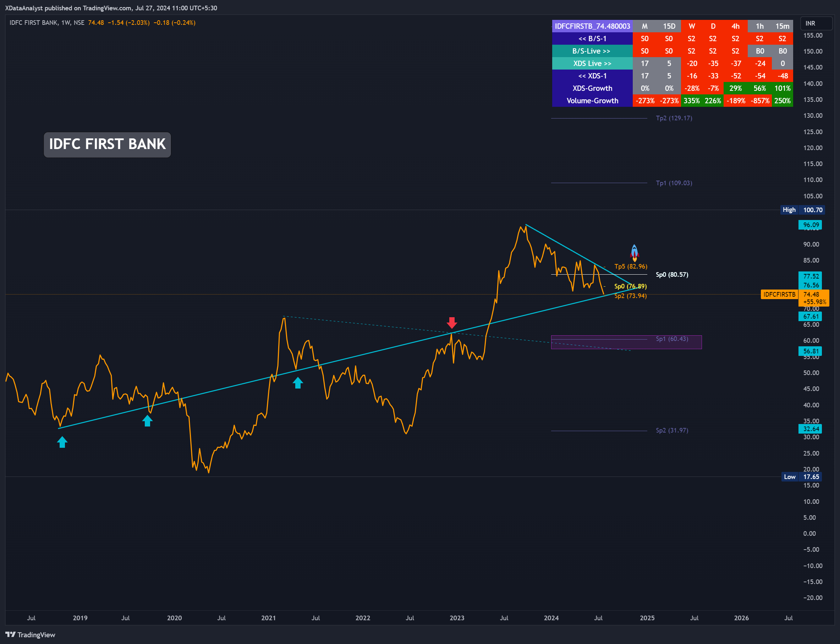The width and height of the screenshot is (840, 644).
Task: Click the 15m column header in the table
Action: tap(783, 26)
